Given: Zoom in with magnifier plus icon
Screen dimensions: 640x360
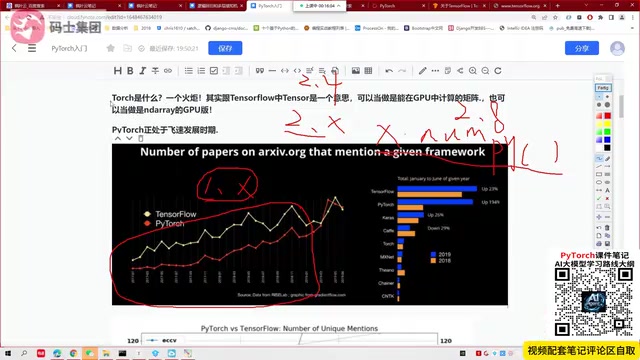Looking at the screenshot, I should [473, 71].
